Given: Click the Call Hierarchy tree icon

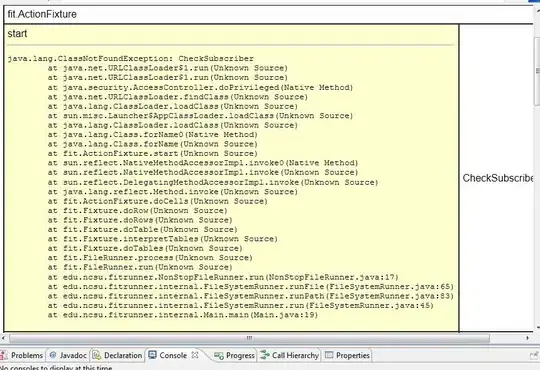Looking at the screenshot, I should [x=265, y=355].
